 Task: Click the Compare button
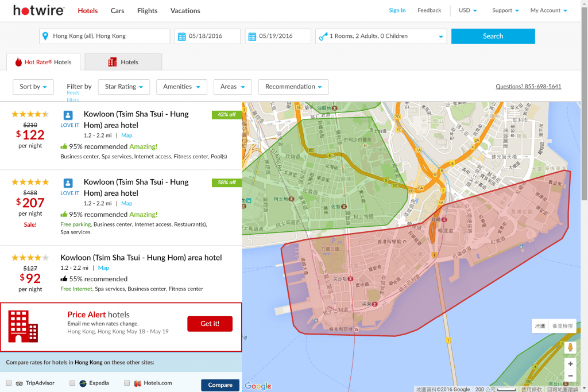coord(220,385)
